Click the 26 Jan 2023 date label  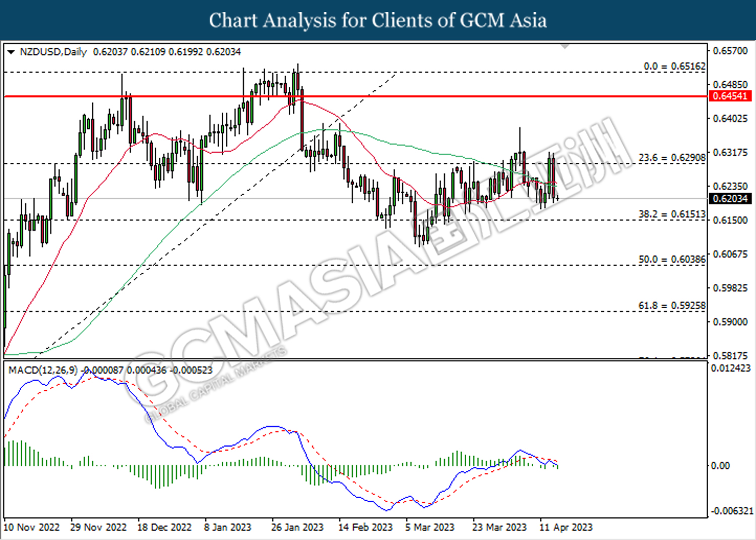(297, 527)
